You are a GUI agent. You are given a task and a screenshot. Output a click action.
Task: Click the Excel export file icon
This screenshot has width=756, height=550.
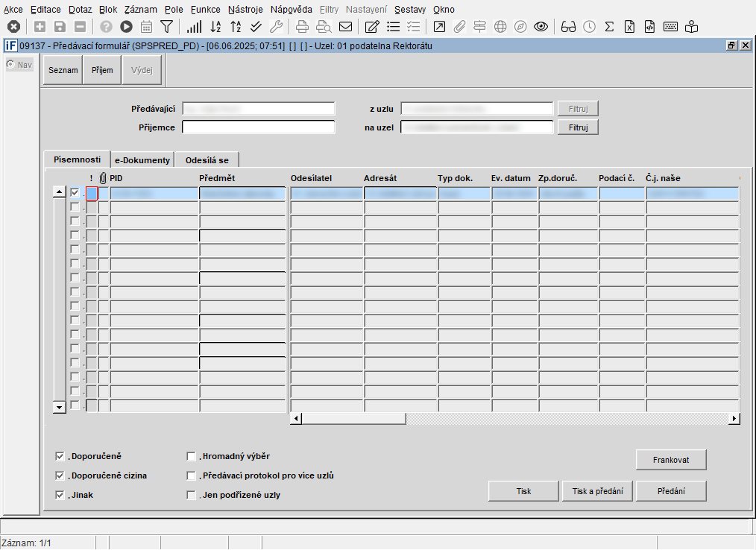(x=630, y=27)
